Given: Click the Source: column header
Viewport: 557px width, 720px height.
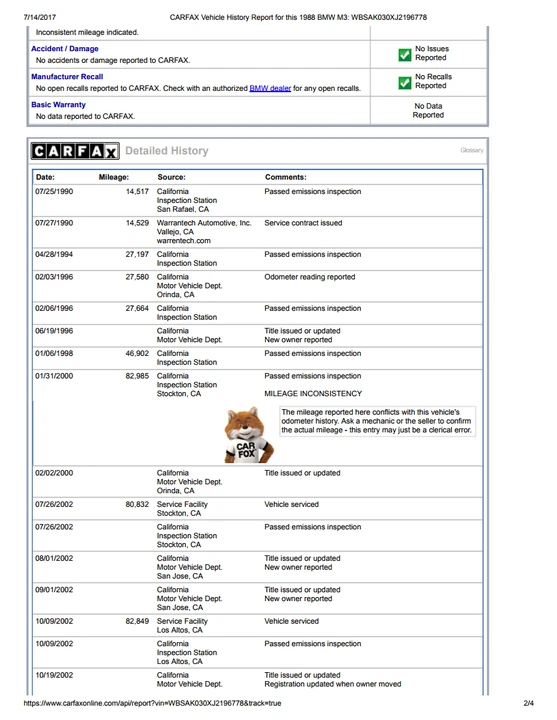Looking at the screenshot, I should coord(171,177).
